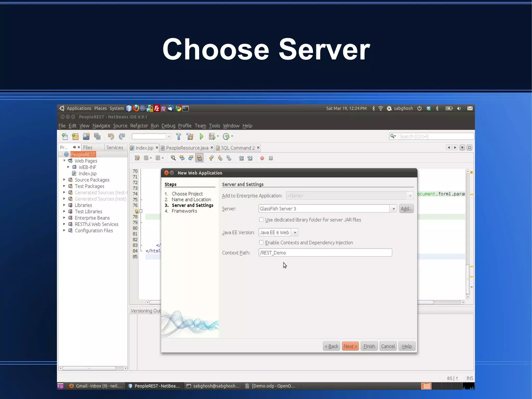
Task: Open the Refactor menu
Action: [139, 126]
